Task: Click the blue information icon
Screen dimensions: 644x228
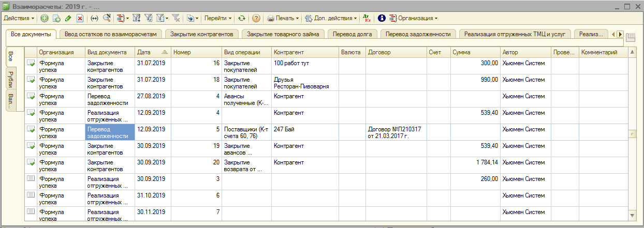Action: point(382,18)
